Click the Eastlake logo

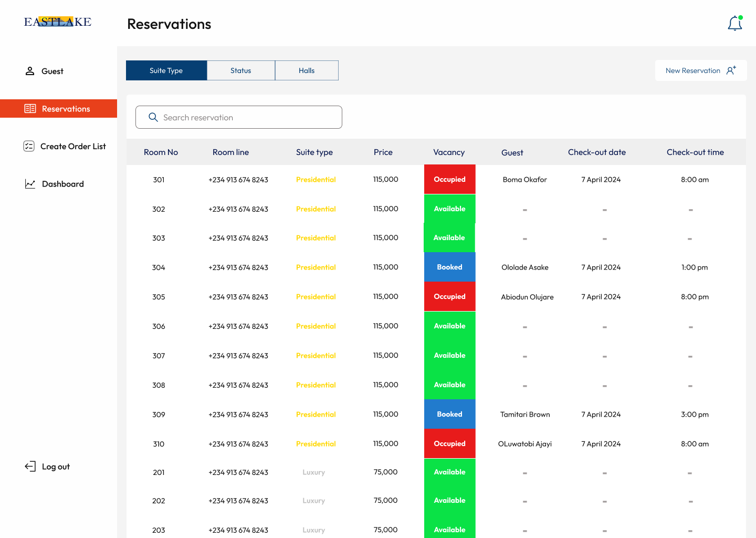(x=58, y=22)
